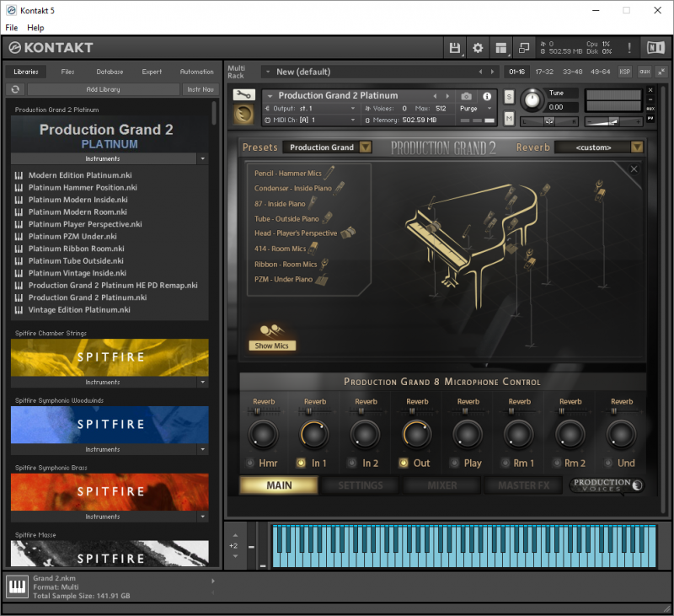Toggle aux sends panel
This screenshot has width=674, height=616.
click(x=645, y=72)
